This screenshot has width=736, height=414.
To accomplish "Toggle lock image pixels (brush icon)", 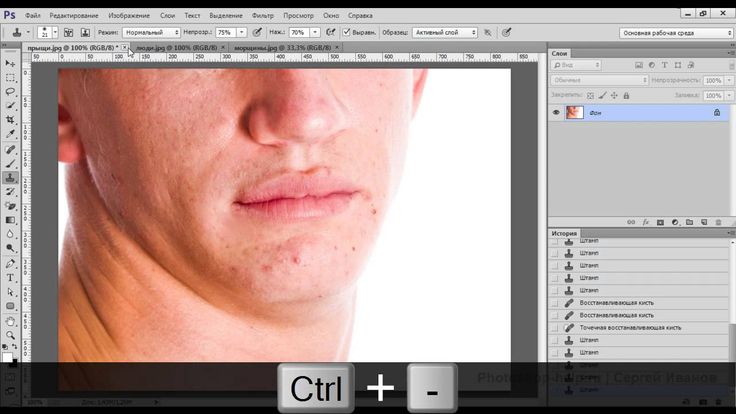I will tap(602, 95).
